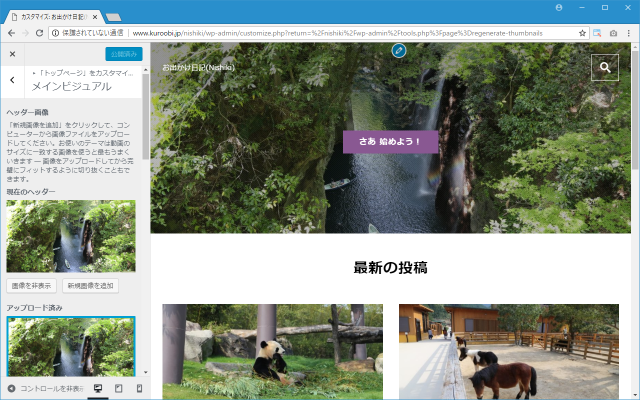The height and width of the screenshot is (400, 640).
Task: Bookmark this page with the star icon
Action: [582, 33]
